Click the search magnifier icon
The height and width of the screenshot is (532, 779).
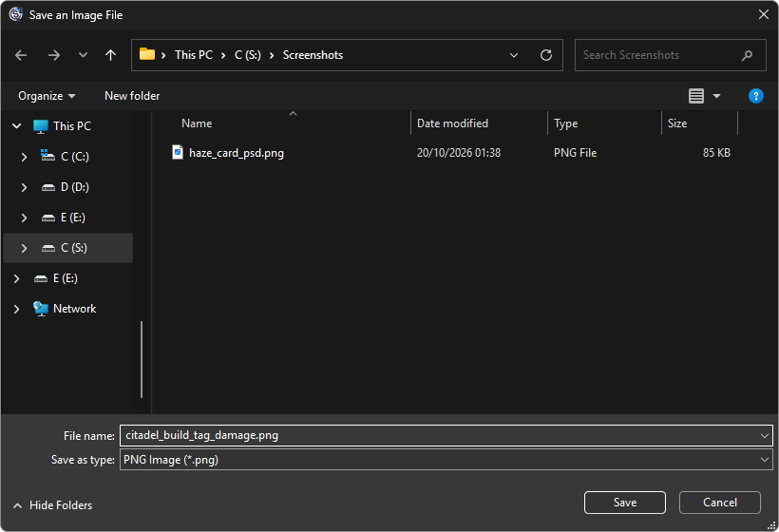coord(747,55)
